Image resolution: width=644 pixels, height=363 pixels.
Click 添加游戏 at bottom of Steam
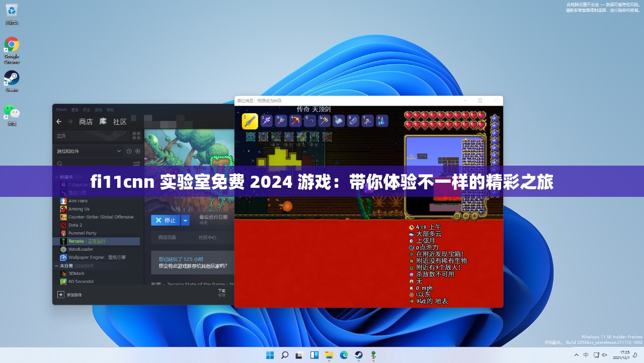coord(69,295)
